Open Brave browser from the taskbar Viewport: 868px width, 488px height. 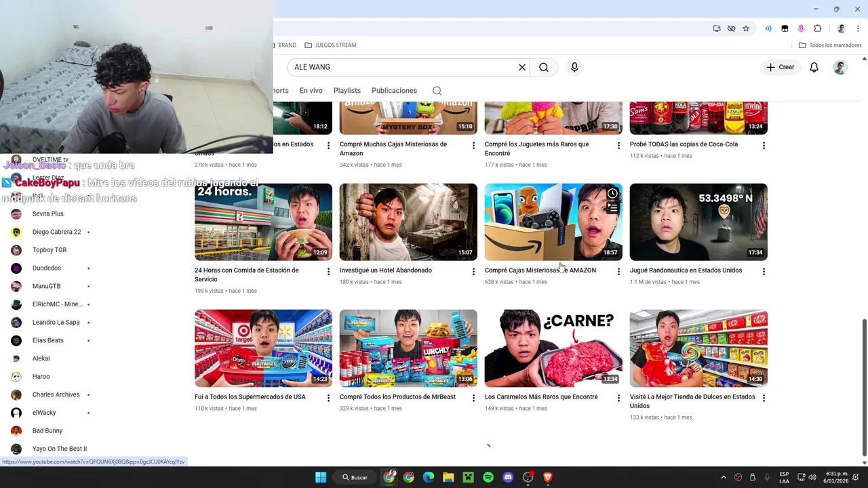(x=548, y=477)
